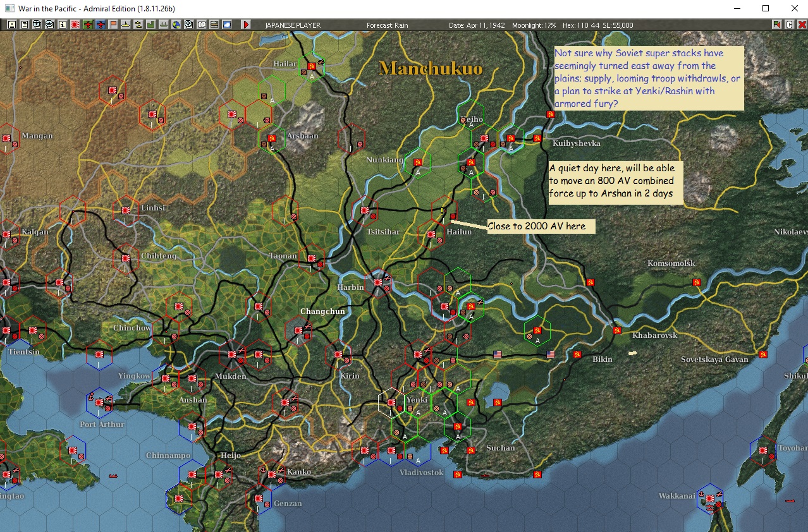
Task: Click the blue Soviet super stacks note
Action: pyautogui.click(x=649, y=78)
